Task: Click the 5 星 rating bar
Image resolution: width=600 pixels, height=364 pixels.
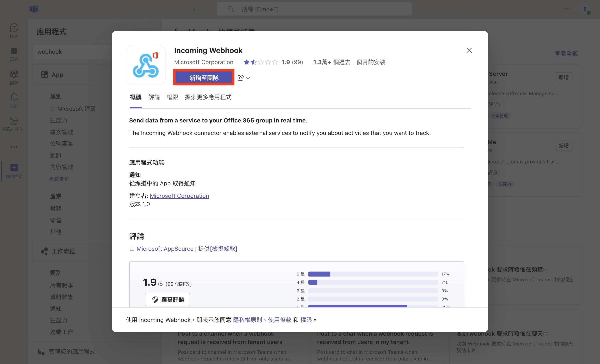Action: 373,274
